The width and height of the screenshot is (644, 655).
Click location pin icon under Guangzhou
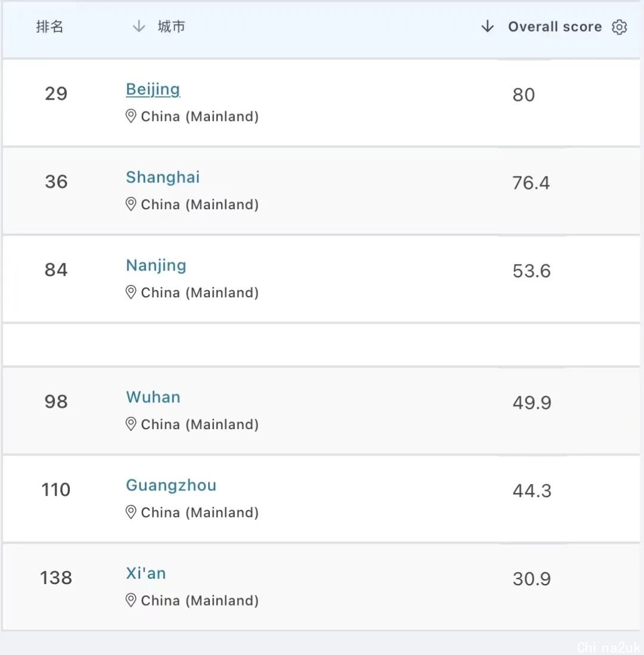(131, 512)
